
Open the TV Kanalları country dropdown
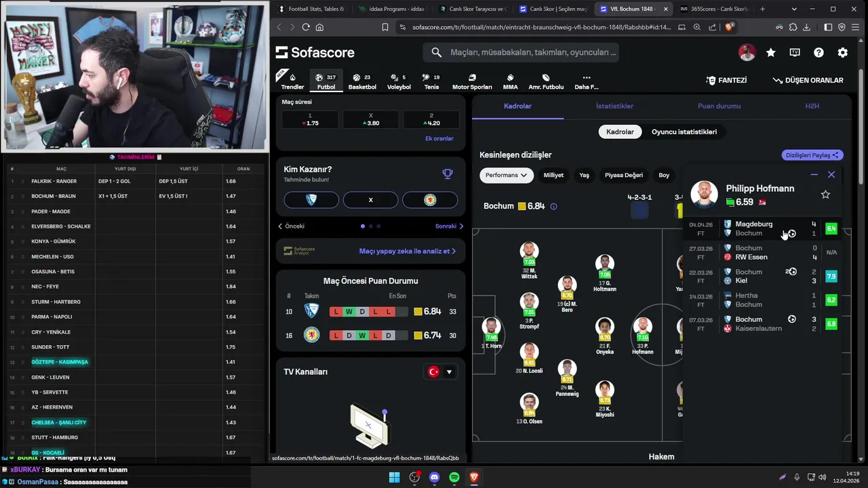point(440,371)
